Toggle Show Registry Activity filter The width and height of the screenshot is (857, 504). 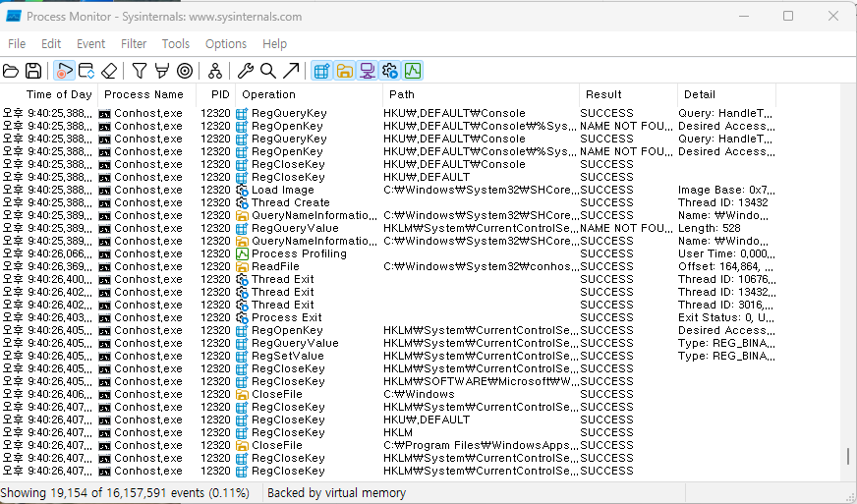point(321,71)
